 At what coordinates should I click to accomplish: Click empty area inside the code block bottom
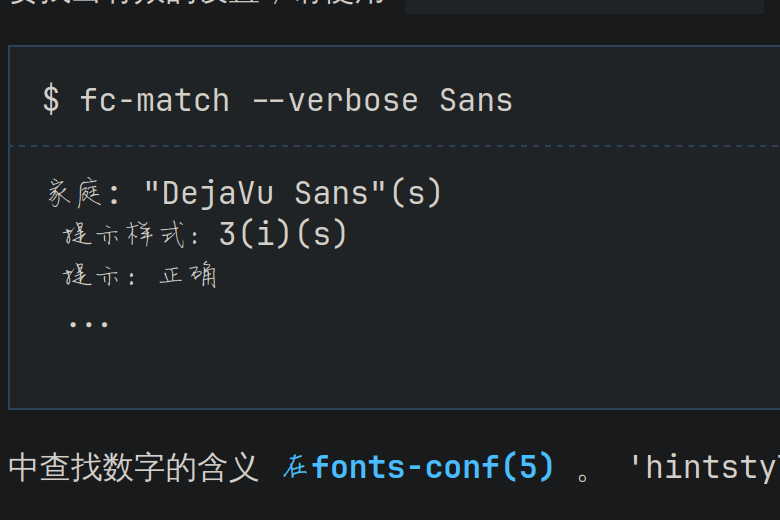(393, 373)
